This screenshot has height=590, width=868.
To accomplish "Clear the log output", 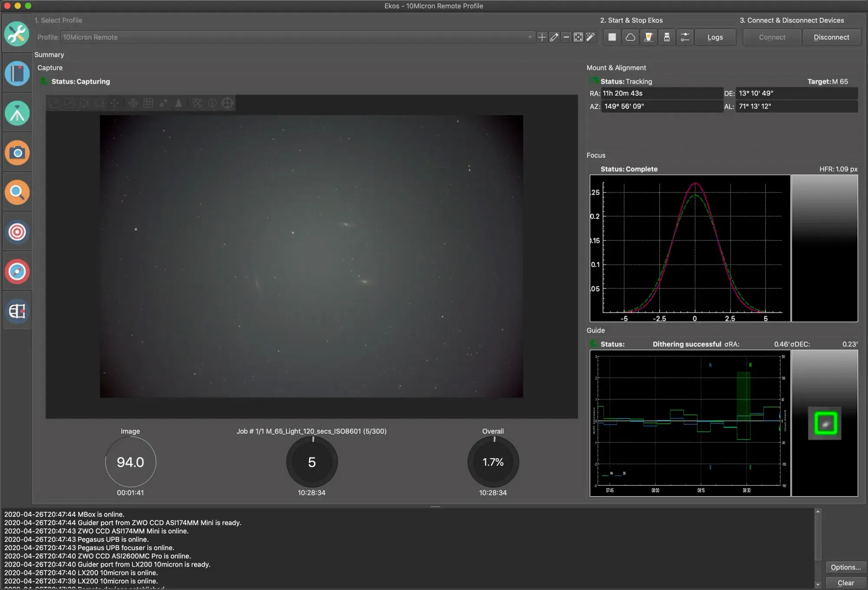I will pyautogui.click(x=845, y=583).
